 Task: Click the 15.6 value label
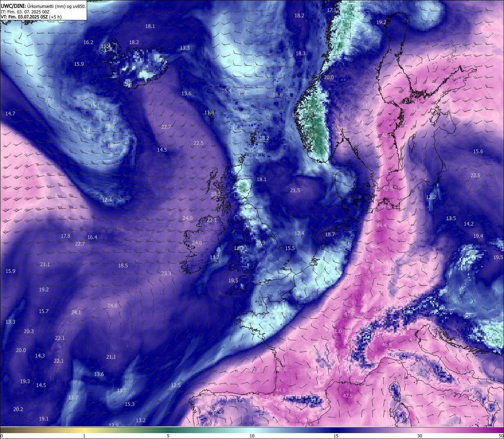[478, 151]
